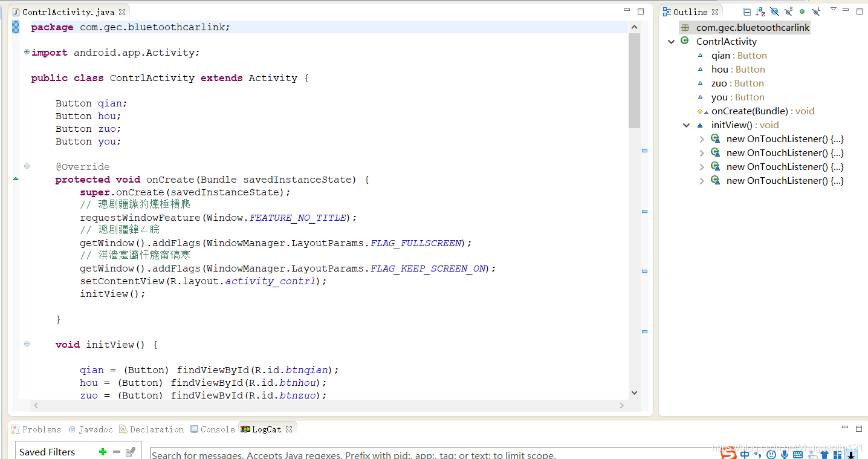Select onCreate(Bundle) method in Outline
Viewport: 868px width, 459px height.
coord(756,111)
